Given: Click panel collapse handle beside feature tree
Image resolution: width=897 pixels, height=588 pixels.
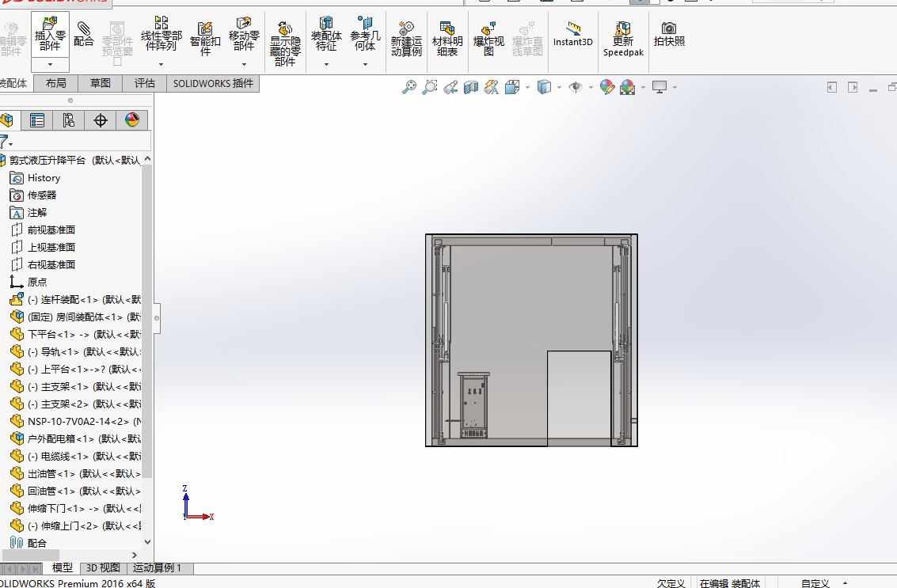Looking at the screenshot, I should pyautogui.click(x=157, y=318).
